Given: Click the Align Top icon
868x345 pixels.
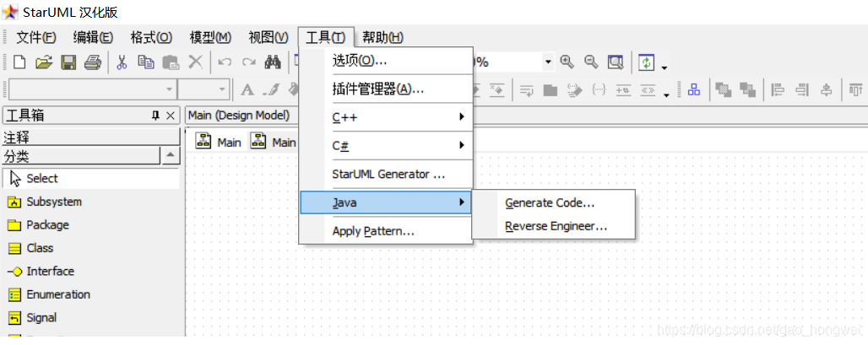Looking at the screenshot, I should click(856, 89).
